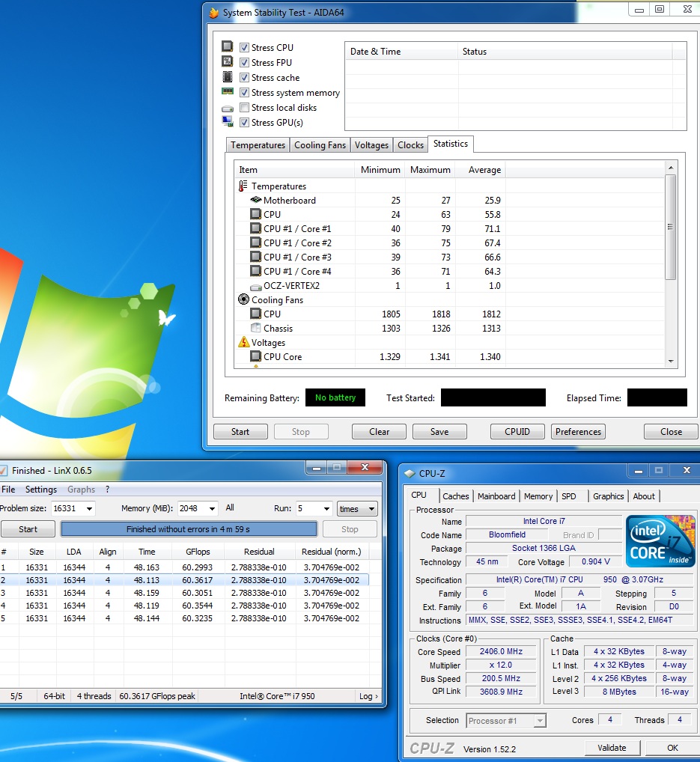700x762 pixels.
Task: Click the chip icon of CPU #1 / Core #1
Action: tap(256, 228)
